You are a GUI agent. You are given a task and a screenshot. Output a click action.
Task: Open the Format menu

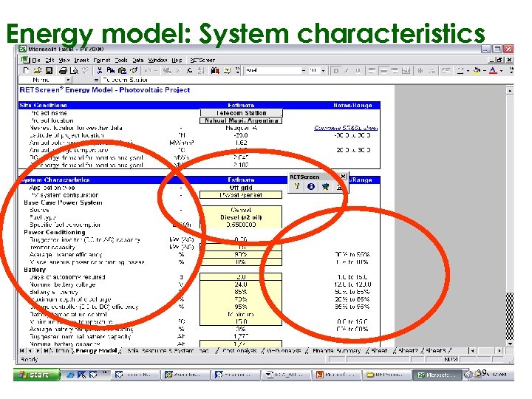point(102,61)
